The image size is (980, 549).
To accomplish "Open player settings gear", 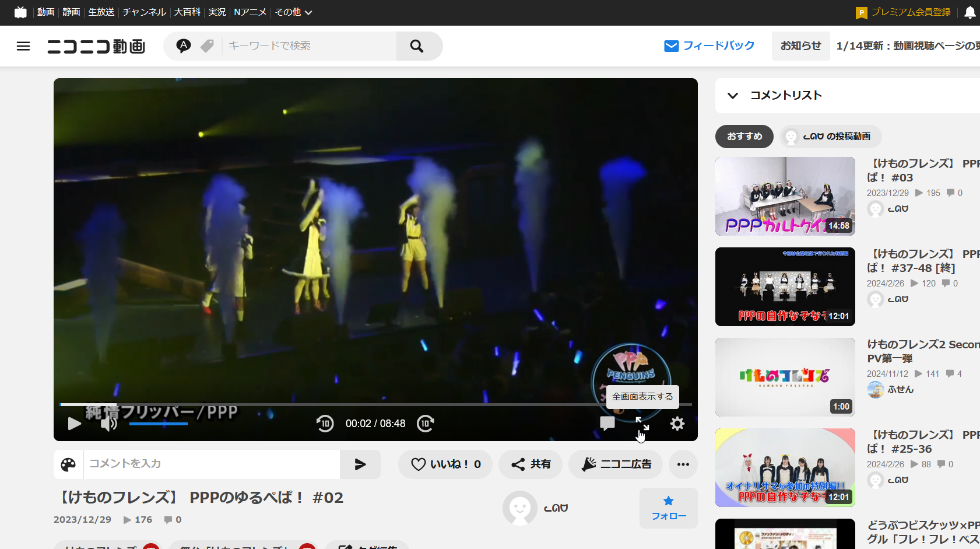I will [677, 424].
